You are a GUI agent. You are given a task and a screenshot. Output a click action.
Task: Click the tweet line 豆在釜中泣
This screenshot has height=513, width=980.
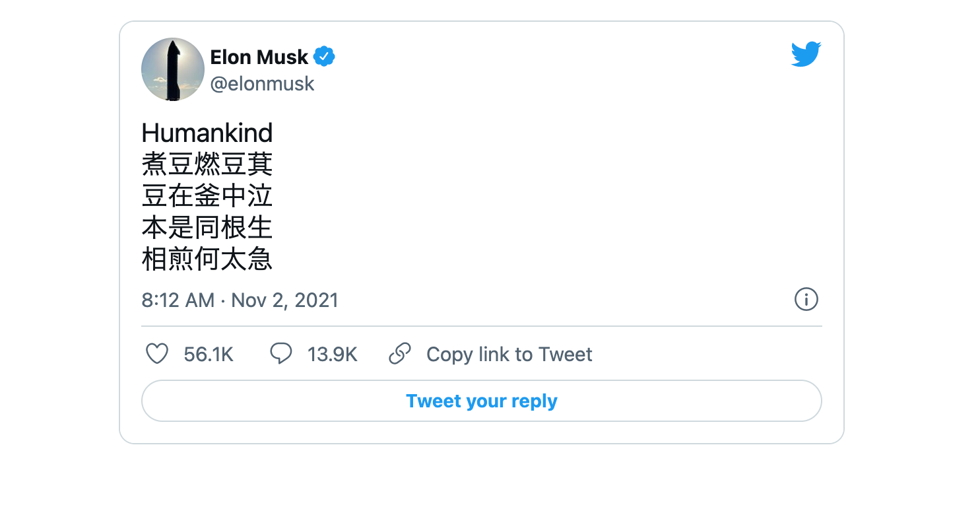[x=207, y=197]
